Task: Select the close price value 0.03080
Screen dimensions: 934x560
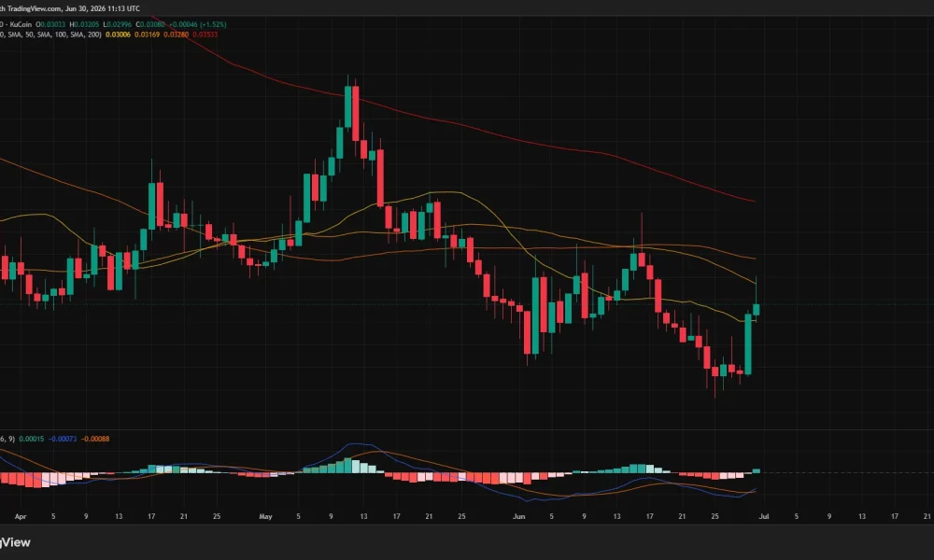Action: 152,24
